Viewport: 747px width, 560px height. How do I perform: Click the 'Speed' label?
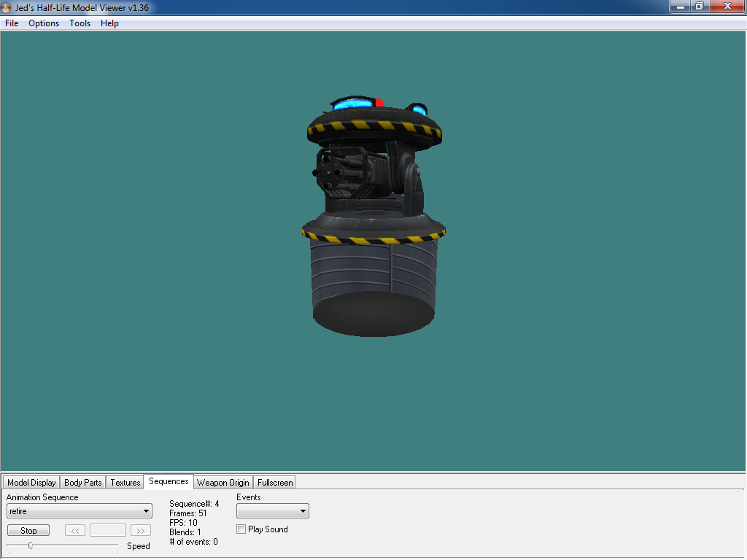point(139,546)
